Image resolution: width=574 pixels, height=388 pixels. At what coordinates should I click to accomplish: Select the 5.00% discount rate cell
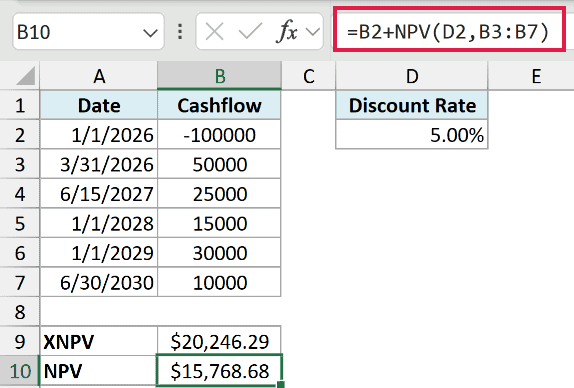(412, 135)
